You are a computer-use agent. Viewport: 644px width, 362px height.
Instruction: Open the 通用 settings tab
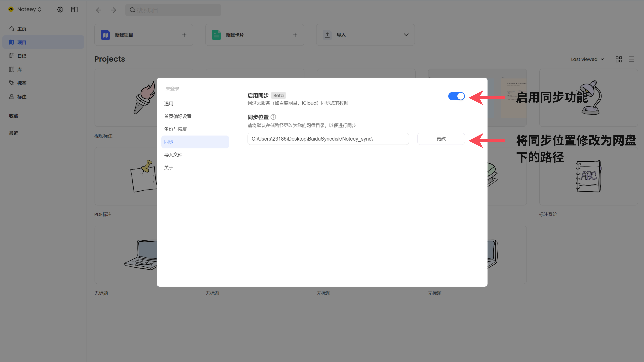tap(195, 103)
